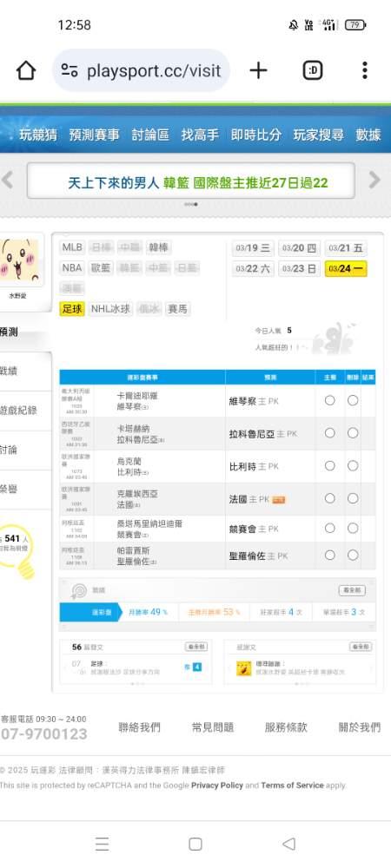Tap the browser home icon
The image size is (391, 868).
tap(26, 70)
